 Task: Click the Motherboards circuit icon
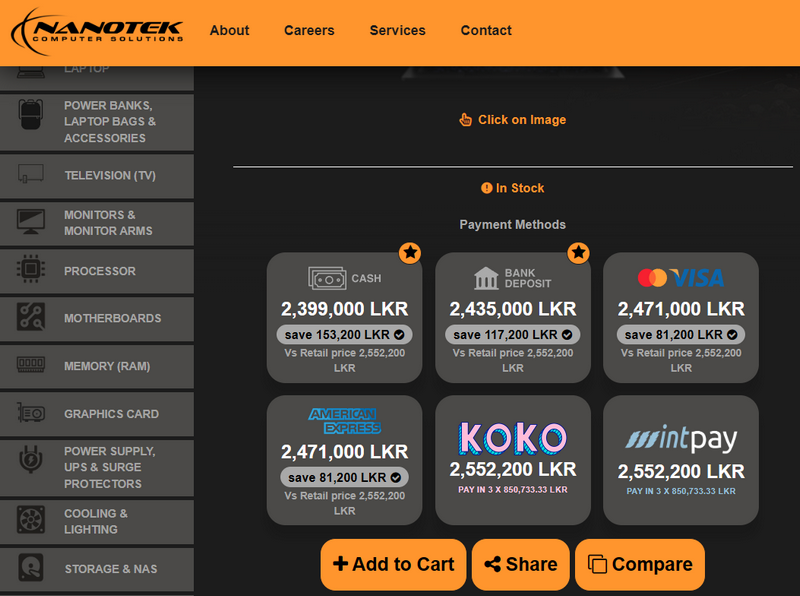(x=31, y=316)
